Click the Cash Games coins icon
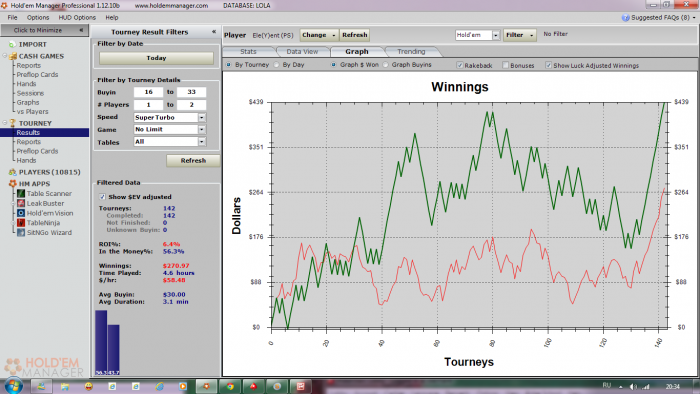 (12, 56)
